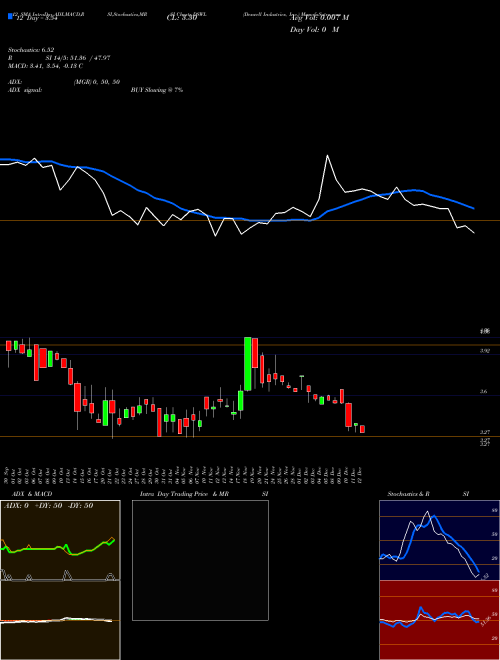The width and height of the screenshot is (500, 660).
Task: Click the 'SI 14/5: 51.36 / 47.97' value
Action: (78, 58)
